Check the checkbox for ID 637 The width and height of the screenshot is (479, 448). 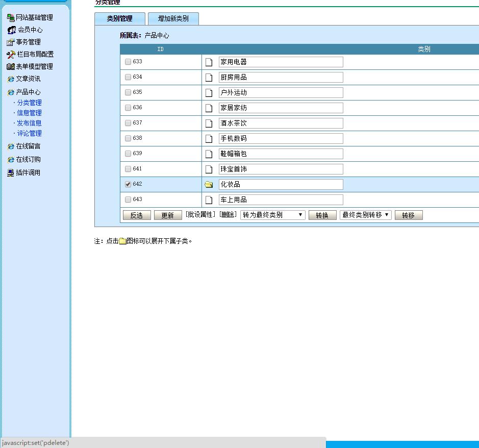point(128,123)
